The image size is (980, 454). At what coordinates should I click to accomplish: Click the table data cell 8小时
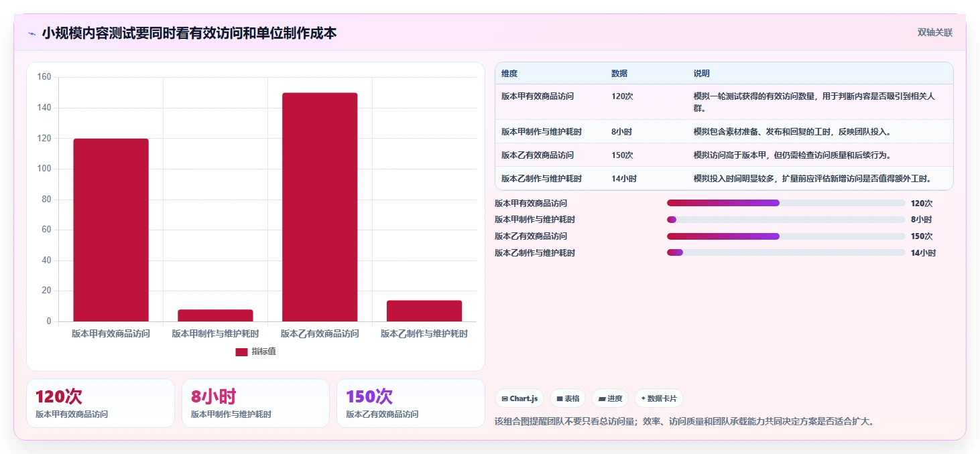click(621, 132)
